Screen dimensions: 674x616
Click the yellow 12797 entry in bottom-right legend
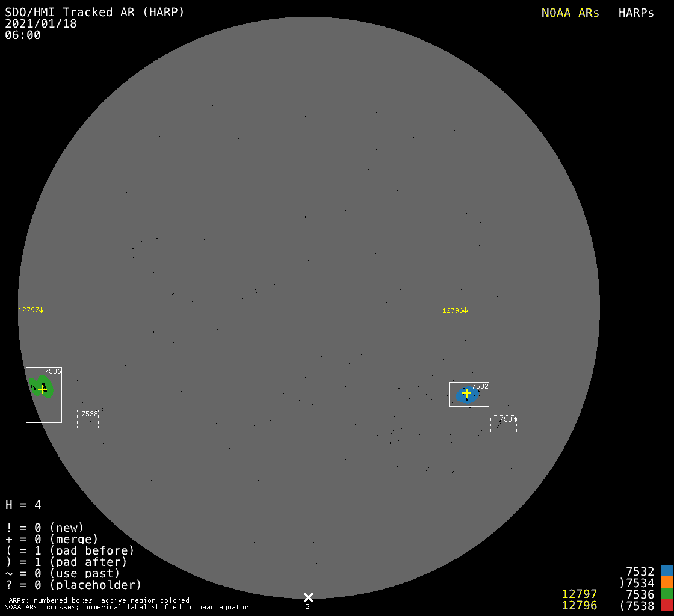pyautogui.click(x=579, y=594)
